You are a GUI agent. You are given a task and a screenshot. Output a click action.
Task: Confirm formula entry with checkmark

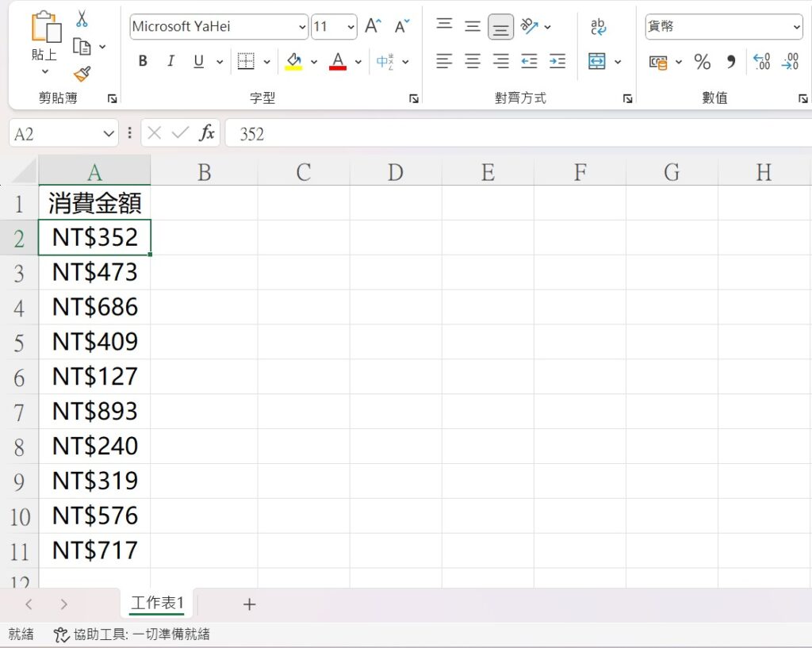coord(180,133)
